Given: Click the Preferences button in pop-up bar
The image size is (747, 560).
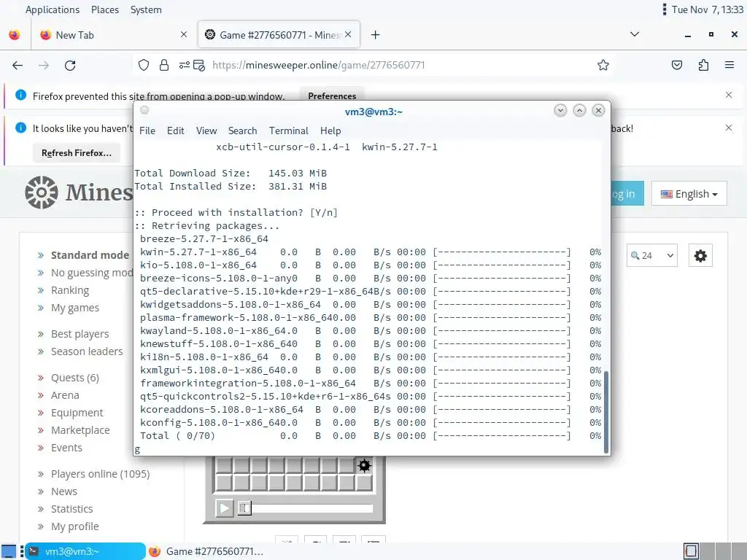Looking at the screenshot, I should (x=332, y=96).
